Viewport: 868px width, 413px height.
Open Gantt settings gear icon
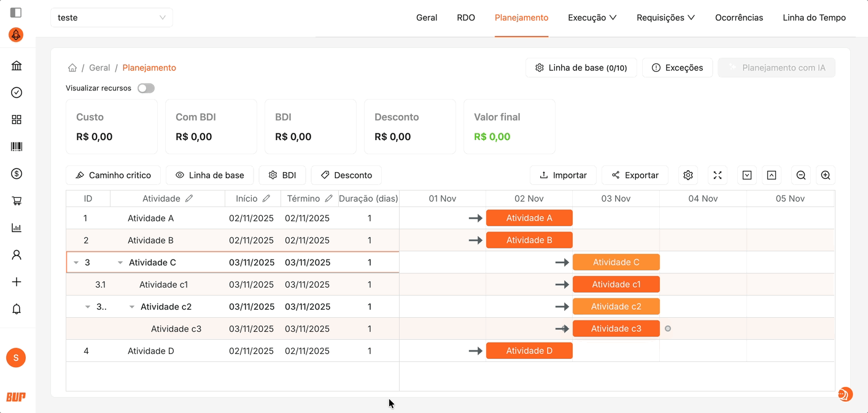pyautogui.click(x=688, y=175)
